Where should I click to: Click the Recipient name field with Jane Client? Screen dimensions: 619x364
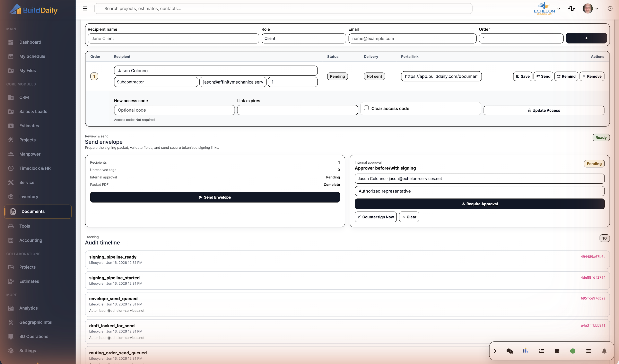[173, 38]
